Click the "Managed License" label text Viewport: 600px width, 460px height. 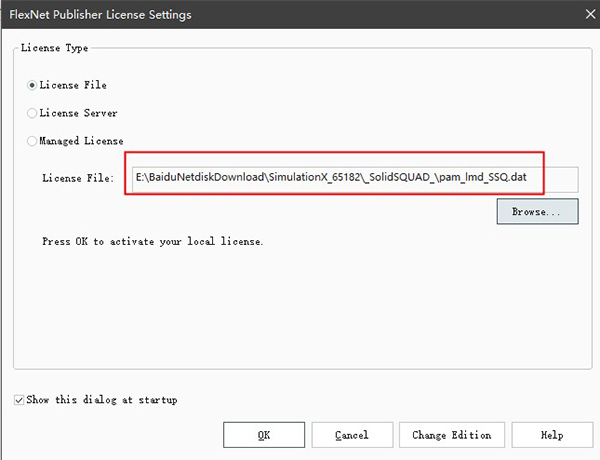82,141
